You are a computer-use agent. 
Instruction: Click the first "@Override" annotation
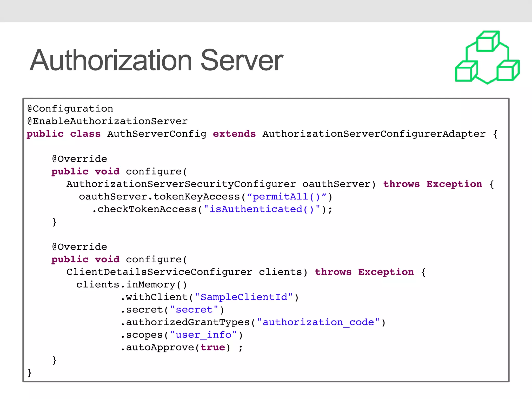(x=79, y=159)
